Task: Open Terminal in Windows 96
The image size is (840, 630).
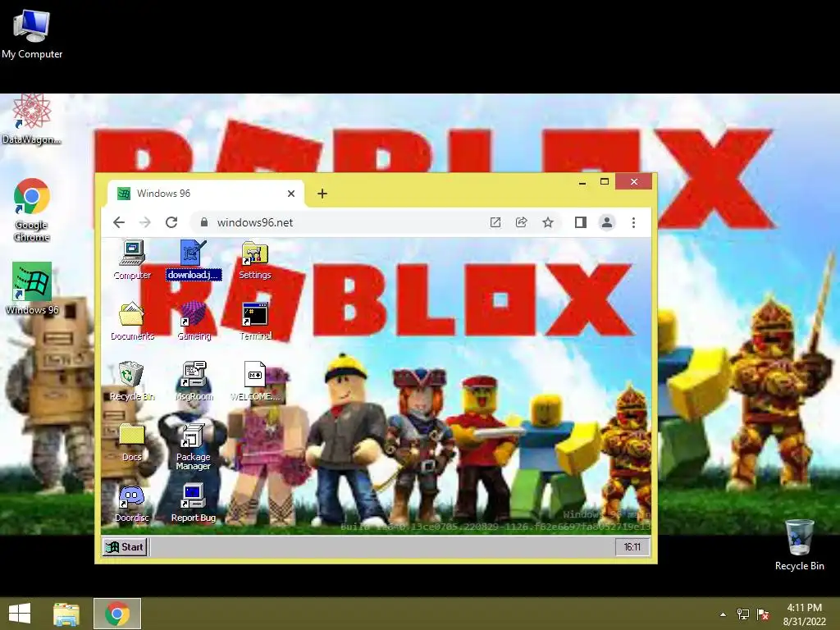Action: pyautogui.click(x=255, y=322)
